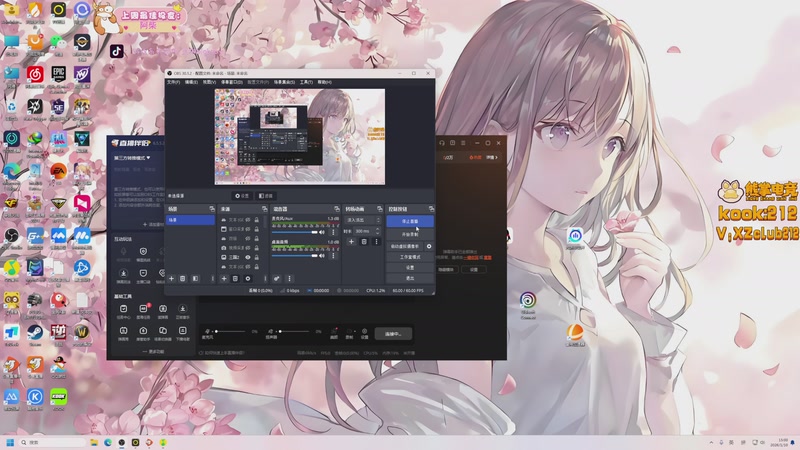This screenshot has width=800, height=450.
Task: Open File Explorer from taskbar
Action: pos(94,442)
